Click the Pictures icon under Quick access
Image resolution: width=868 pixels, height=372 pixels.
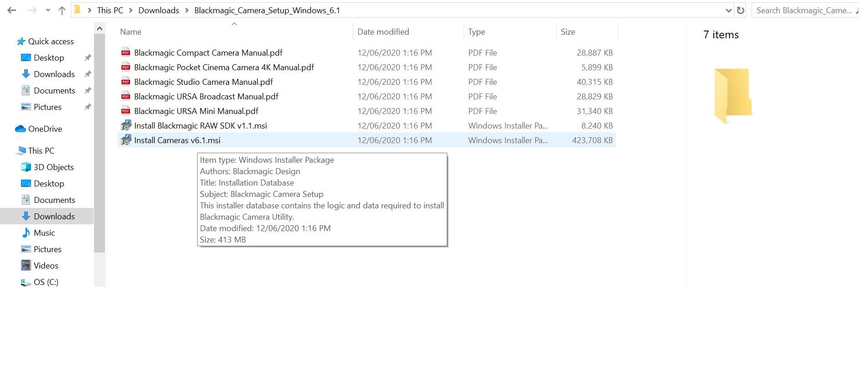(x=26, y=107)
